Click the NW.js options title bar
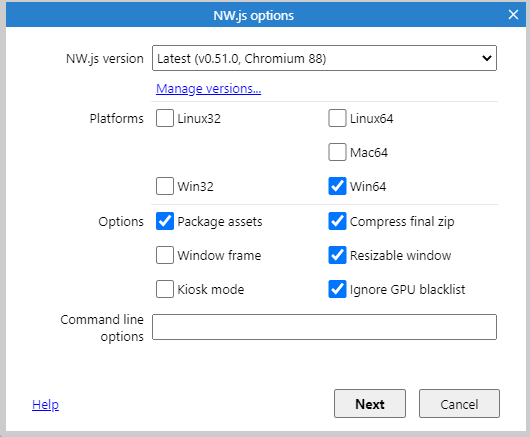The width and height of the screenshot is (530, 437). click(254, 15)
